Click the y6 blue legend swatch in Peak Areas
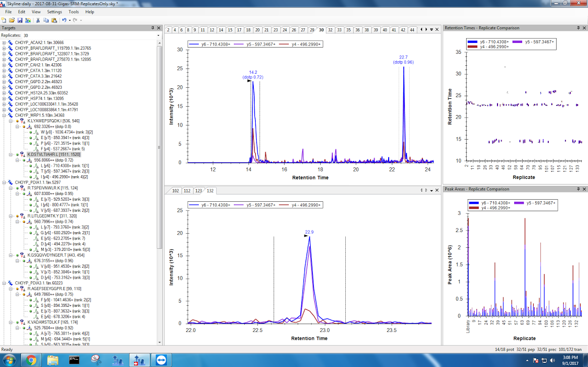This screenshot has height=367, width=588. (474, 202)
